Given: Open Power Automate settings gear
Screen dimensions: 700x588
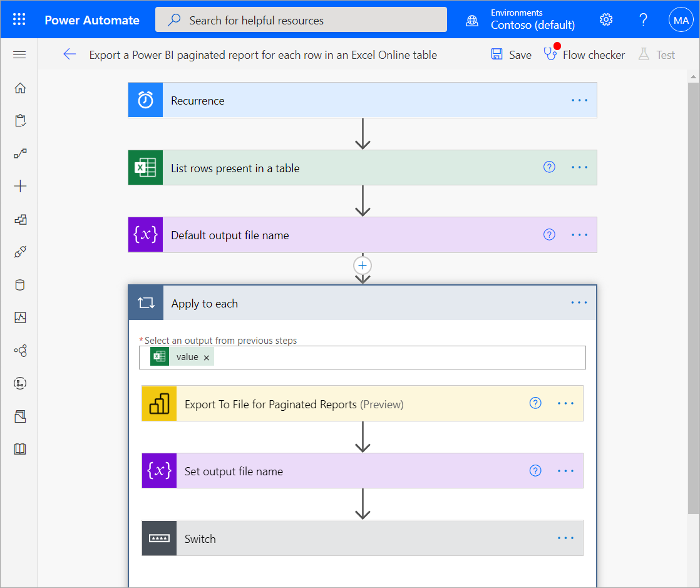Looking at the screenshot, I should [606, 19].
